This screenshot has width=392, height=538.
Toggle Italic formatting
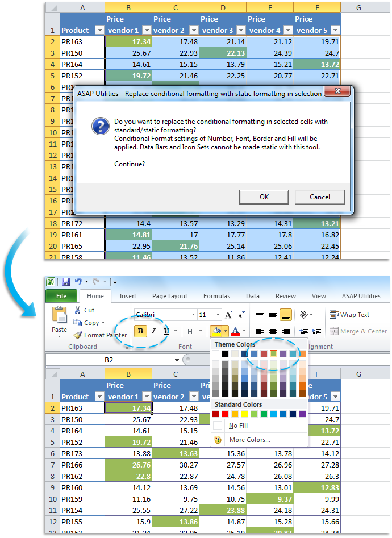tap(154, 331)
